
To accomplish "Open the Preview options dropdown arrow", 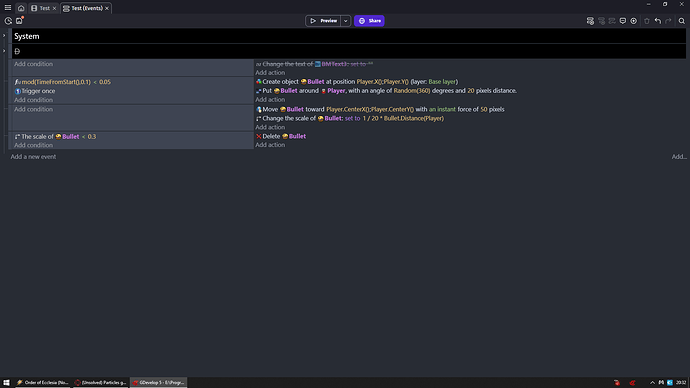I will click(346, 21).
